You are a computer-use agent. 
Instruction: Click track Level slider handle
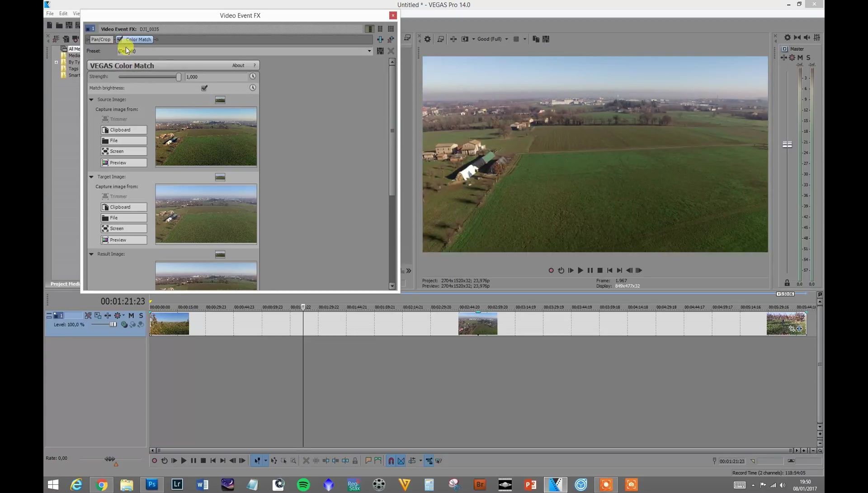(113, 325)
